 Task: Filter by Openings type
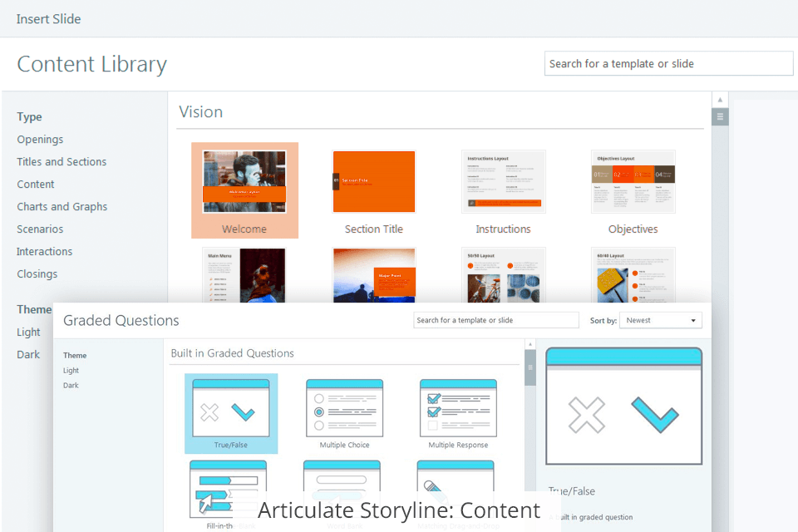40,140
